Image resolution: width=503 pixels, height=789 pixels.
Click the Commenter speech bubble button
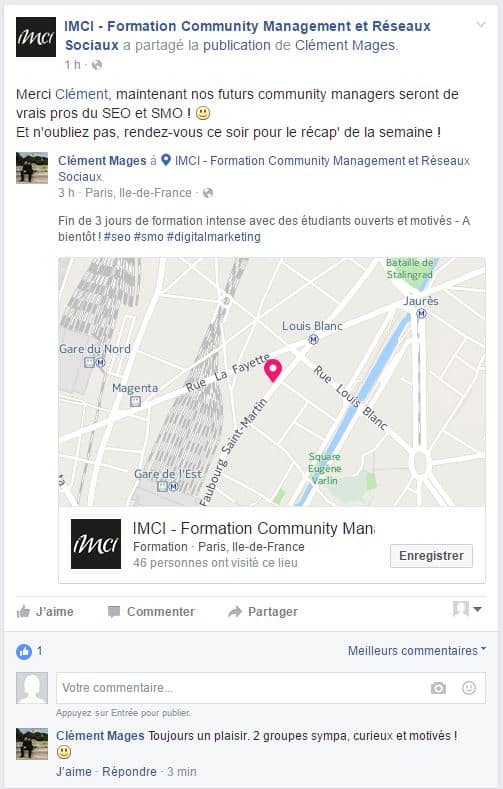151,611
